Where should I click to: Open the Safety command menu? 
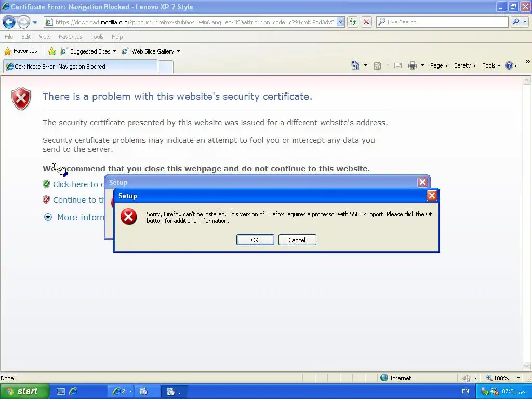tap(465, 65)
